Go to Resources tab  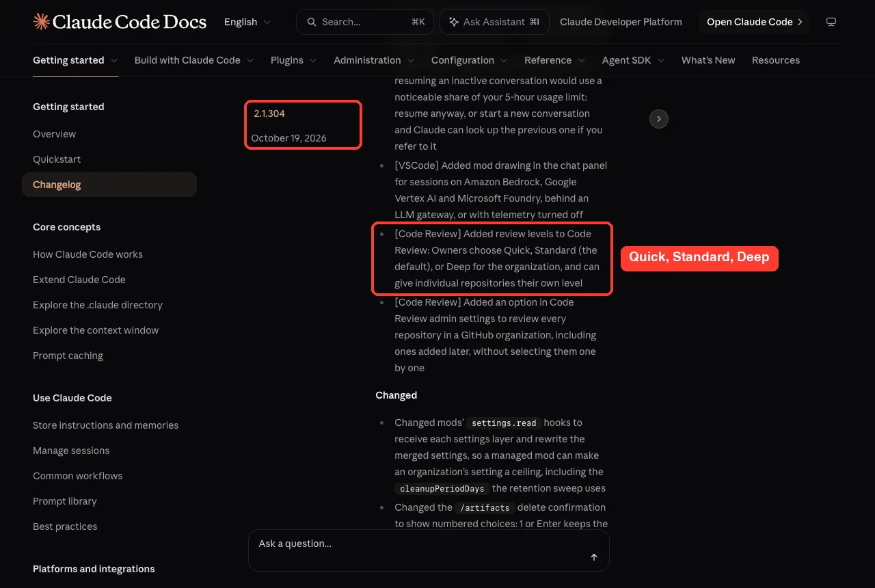tap(776, 60)
